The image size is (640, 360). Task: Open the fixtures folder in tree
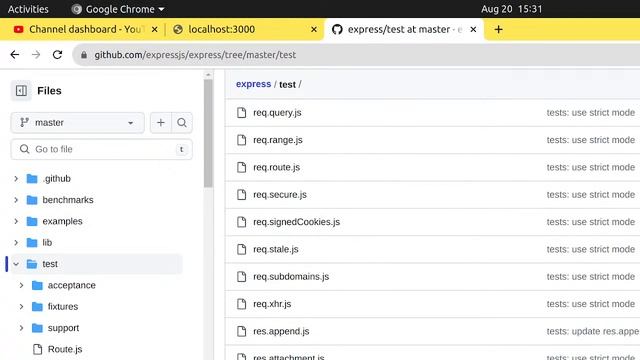click(x=63, y=307)
